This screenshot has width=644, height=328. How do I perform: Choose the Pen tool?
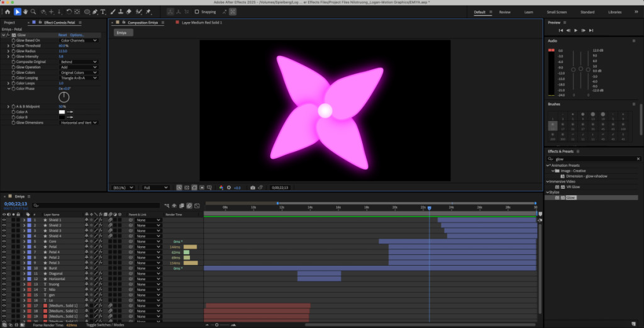96,11
